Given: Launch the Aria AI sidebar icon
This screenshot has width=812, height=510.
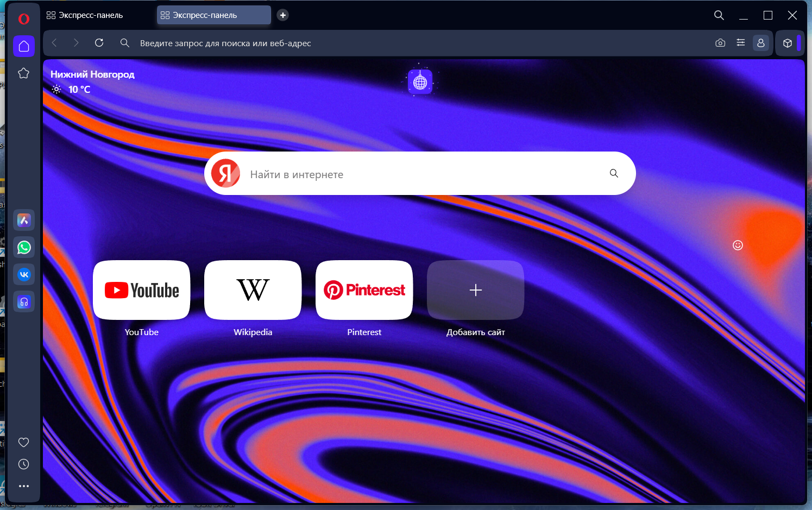Looking at the screenshot, I should pos(24,221).
